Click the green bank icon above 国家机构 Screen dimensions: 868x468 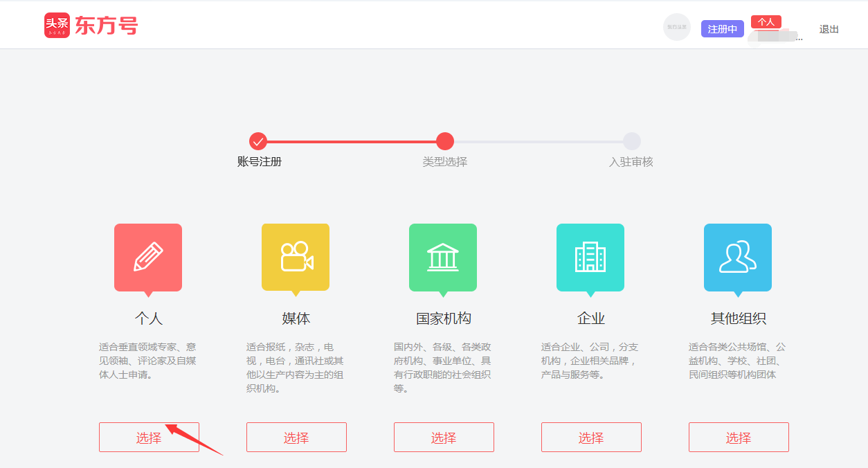[443, 257]
